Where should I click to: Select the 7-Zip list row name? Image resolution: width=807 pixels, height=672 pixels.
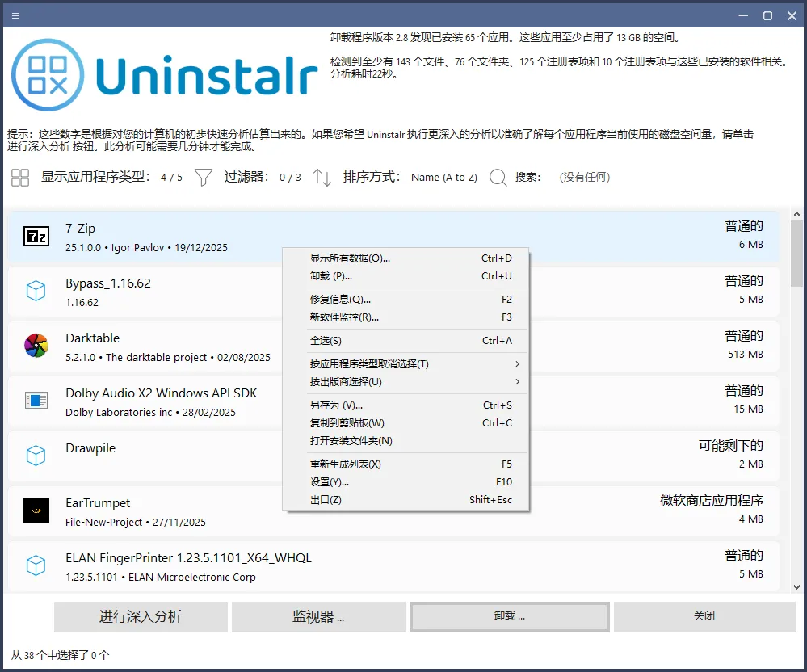point(80,229)
